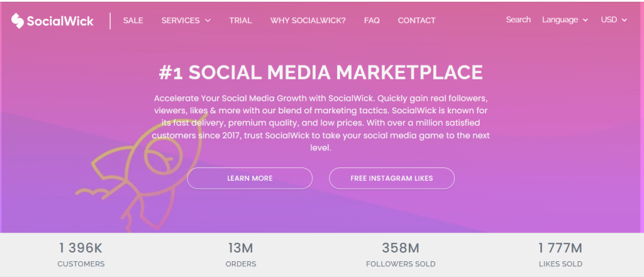644x277 pixels.
Task: Expand the USD currency dropdown
Action: click(x=614, y=20)
